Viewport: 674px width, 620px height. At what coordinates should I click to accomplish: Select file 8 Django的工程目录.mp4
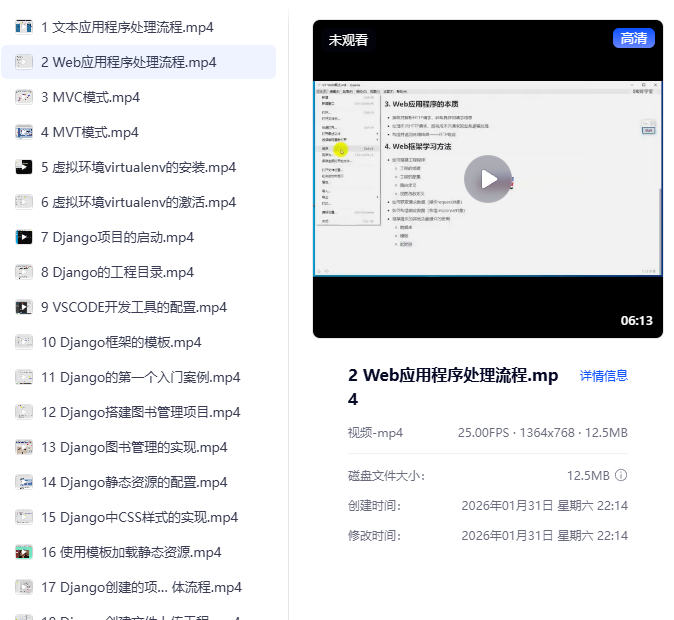tap(138, 272)
